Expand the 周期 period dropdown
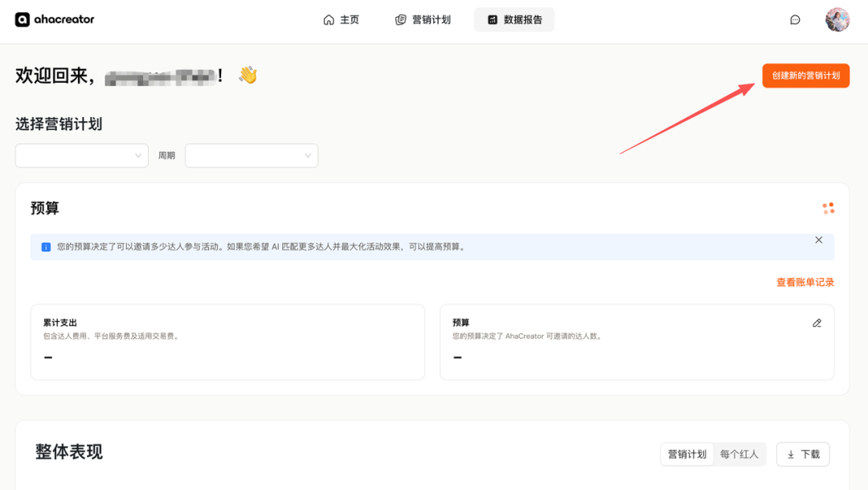The width and height of the screenshot is (868, 490). click(252, 155)
